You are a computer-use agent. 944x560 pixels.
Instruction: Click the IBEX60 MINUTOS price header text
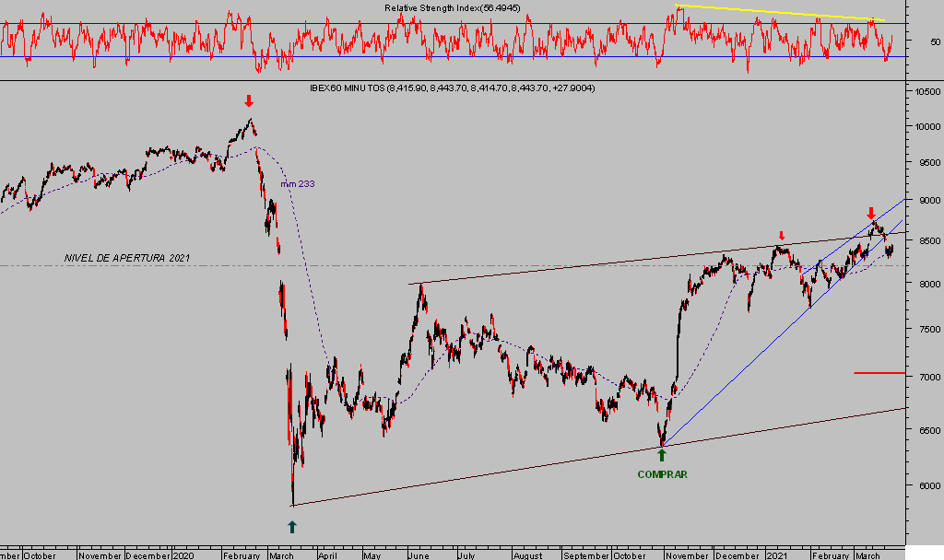click(452, 87)
